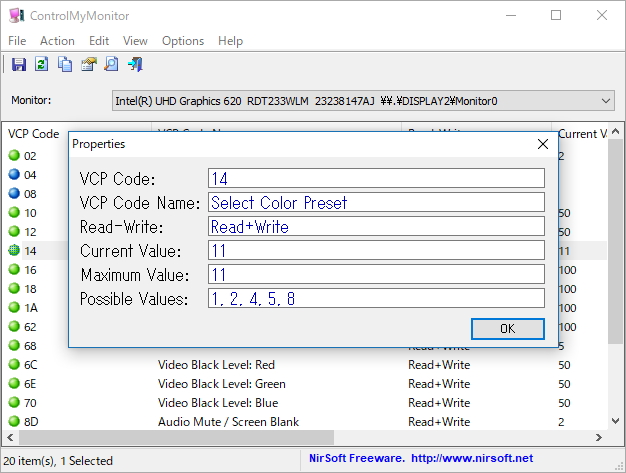Click the horizontal scrollbar right arrow
Screen dimensions: 626x473
point(599,437)
